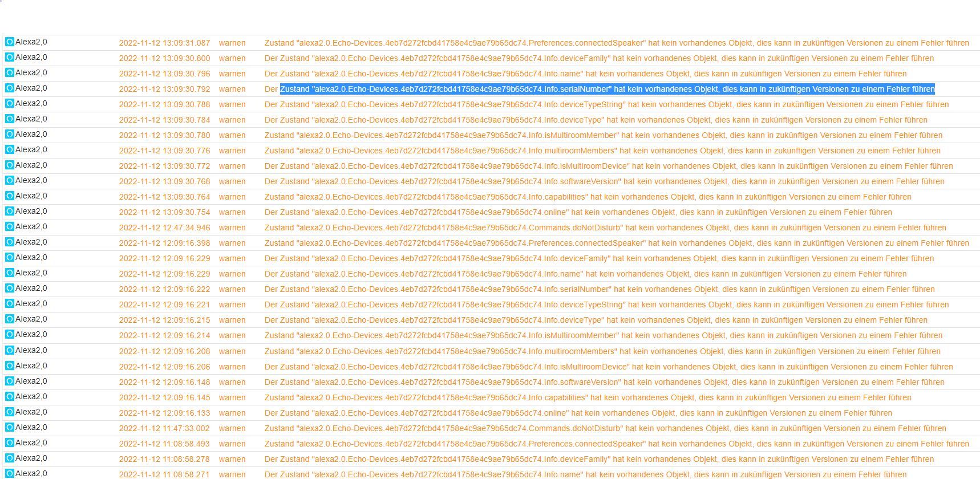Screen dimensions: 980x479
Task: Click 'warnen' in the 13:09:30.784 row
Action: [232, 120]
